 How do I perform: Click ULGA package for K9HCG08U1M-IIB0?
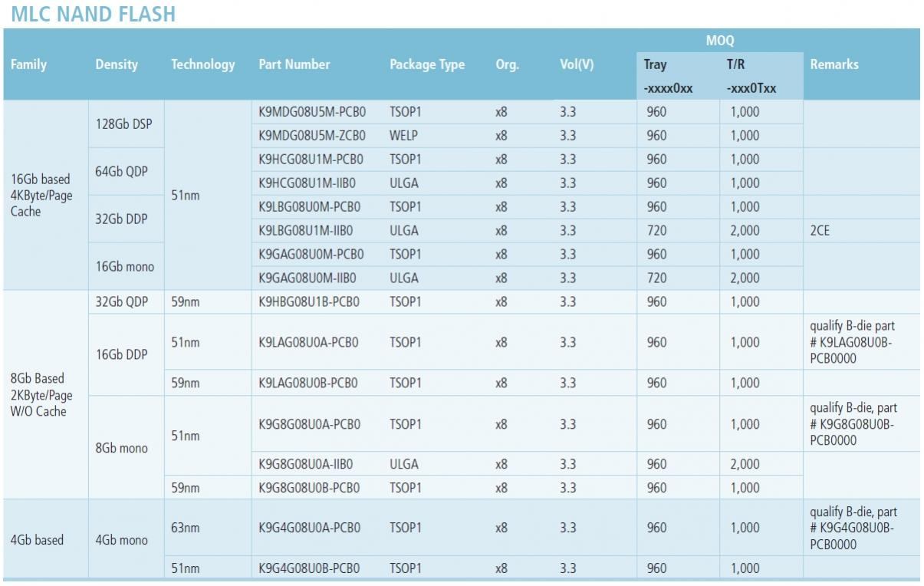click(x=404, y=183)
